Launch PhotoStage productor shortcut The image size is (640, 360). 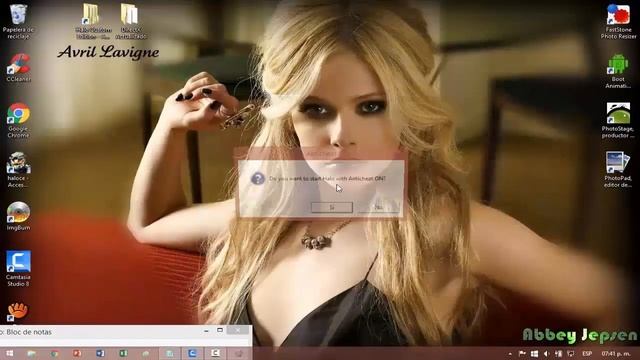618,120
